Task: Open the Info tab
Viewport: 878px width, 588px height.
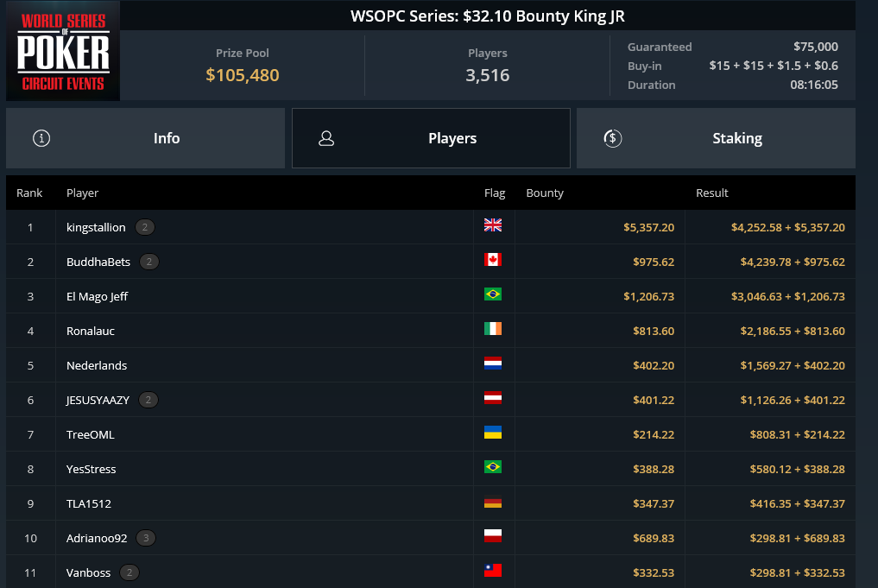Action: [146, 138]
